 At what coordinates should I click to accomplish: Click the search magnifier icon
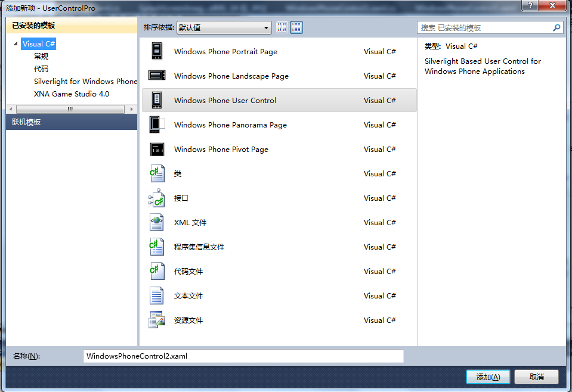tap(556, 27)
